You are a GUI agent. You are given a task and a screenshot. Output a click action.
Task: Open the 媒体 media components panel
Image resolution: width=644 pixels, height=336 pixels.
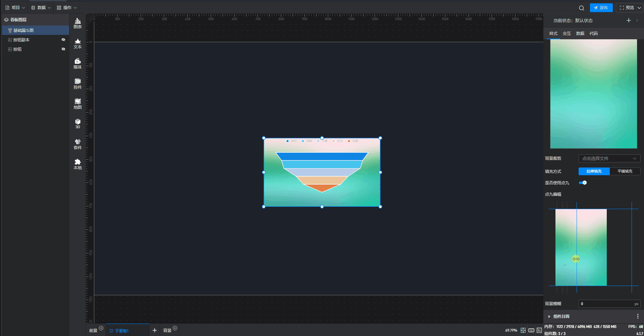77,63
